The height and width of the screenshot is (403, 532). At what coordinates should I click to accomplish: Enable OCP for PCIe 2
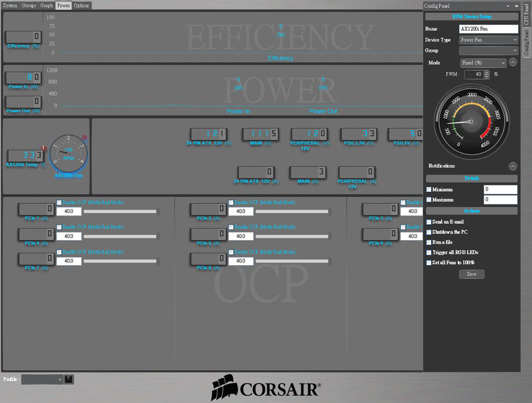click(x=231, y=202)
